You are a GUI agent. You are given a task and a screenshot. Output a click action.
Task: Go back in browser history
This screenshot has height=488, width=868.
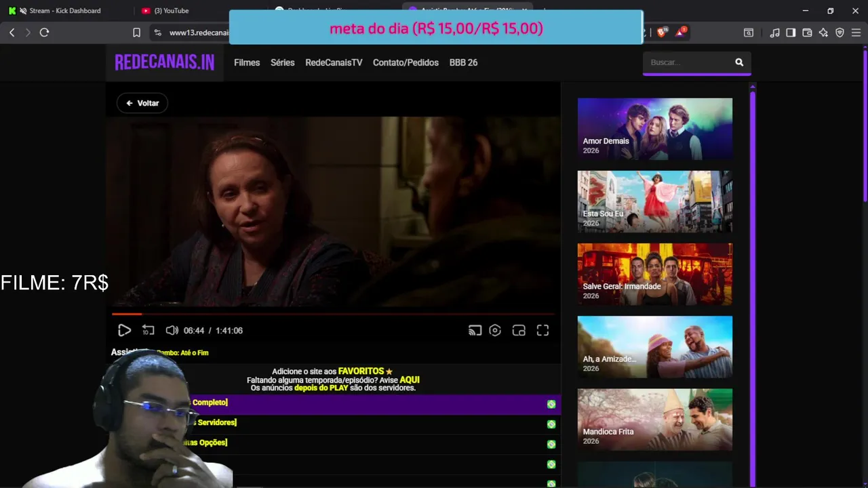(12, 33)
